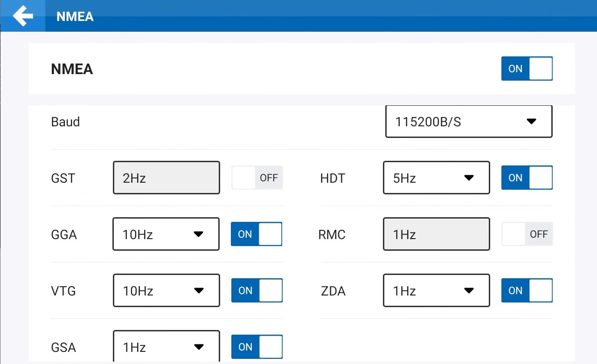Click the disabled GST 2Hz field
The height and width of the screenshot is (364, 597).
[x=166, y=178]
